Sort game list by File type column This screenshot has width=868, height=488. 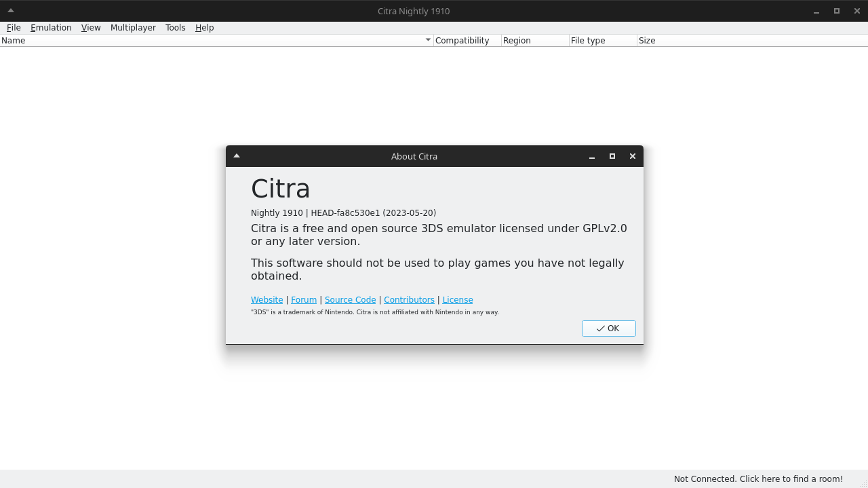point(603,41)
